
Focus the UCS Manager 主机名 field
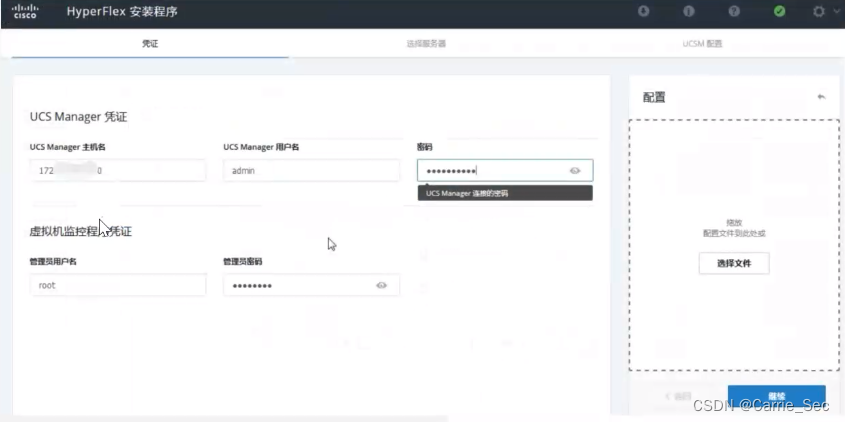tap(118, 170)
